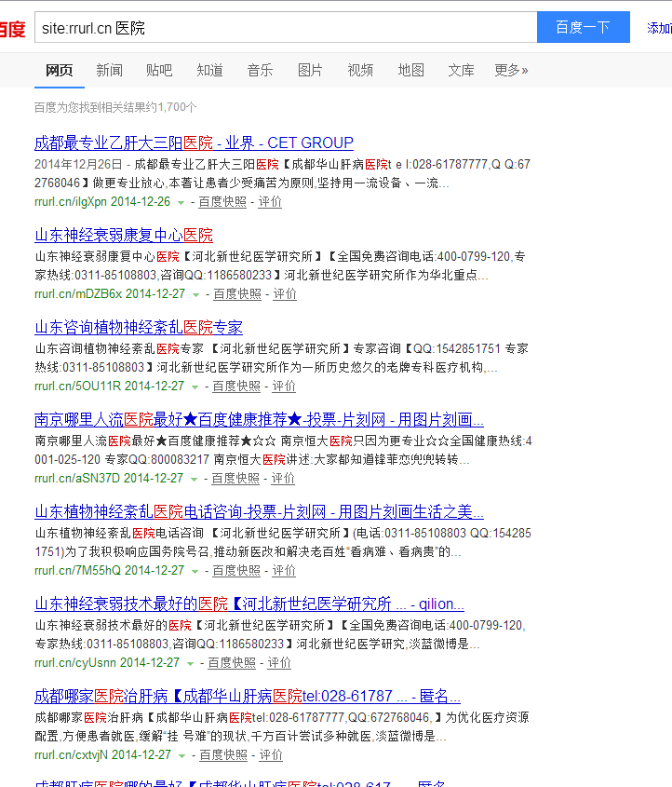The width and height of the screenshot is (672, 787).
Task: Open result 山东神经衰弱技术最好的医院
Action: point(249,604)
